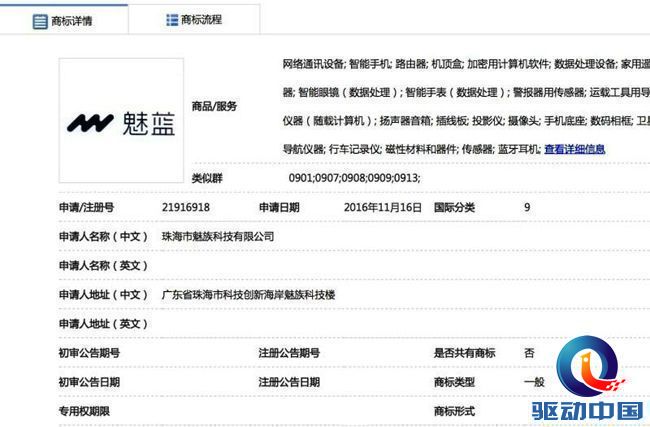Click the 商标形式 label
650x427 pixels.
[454, 411]
